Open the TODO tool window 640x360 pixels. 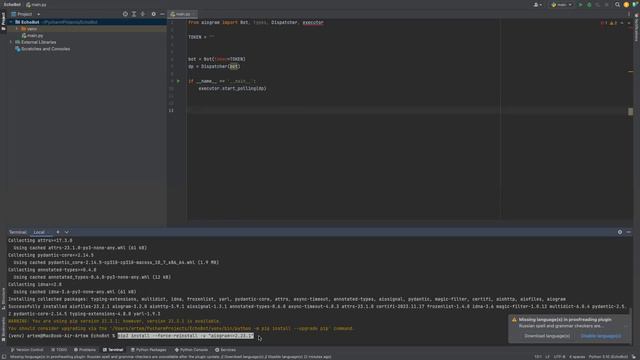click(x=59, y=350)
